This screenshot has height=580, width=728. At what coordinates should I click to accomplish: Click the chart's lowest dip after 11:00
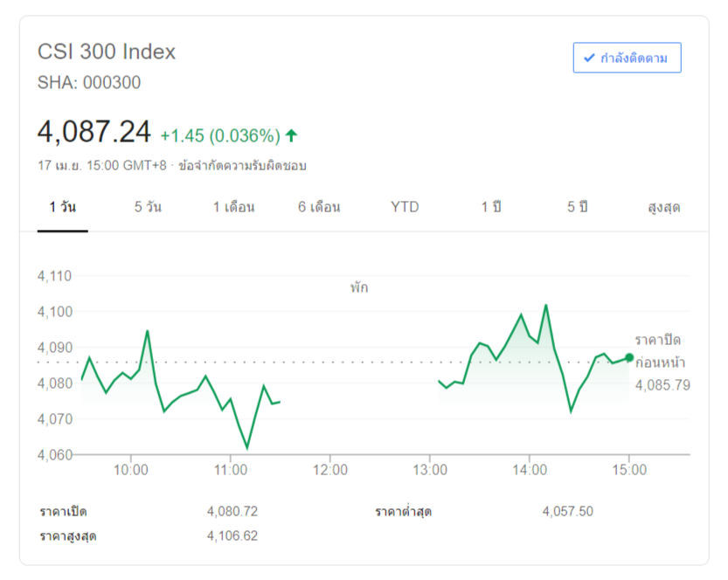pyautogui.click(x=247, y=448)
